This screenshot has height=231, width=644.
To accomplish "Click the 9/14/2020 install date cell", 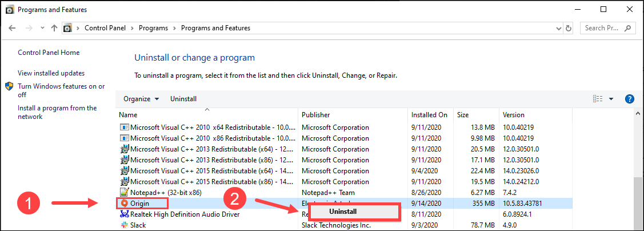I will (426, 203).
